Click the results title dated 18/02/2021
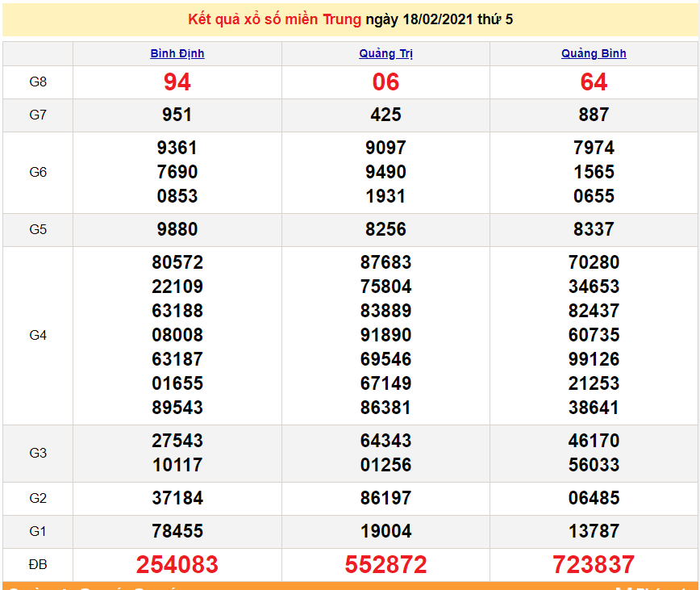700x590 pixels. (x=350, y=19)
